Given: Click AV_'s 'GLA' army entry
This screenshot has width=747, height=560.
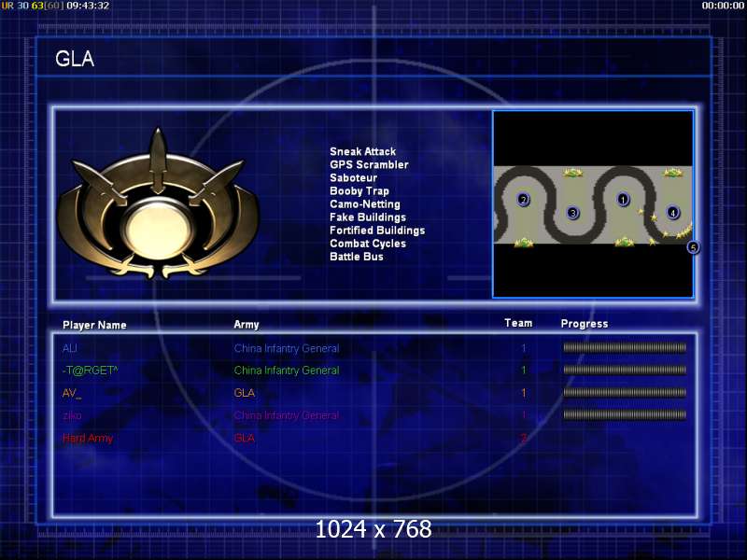Looking at the screenshot, I should pos(245,393).
